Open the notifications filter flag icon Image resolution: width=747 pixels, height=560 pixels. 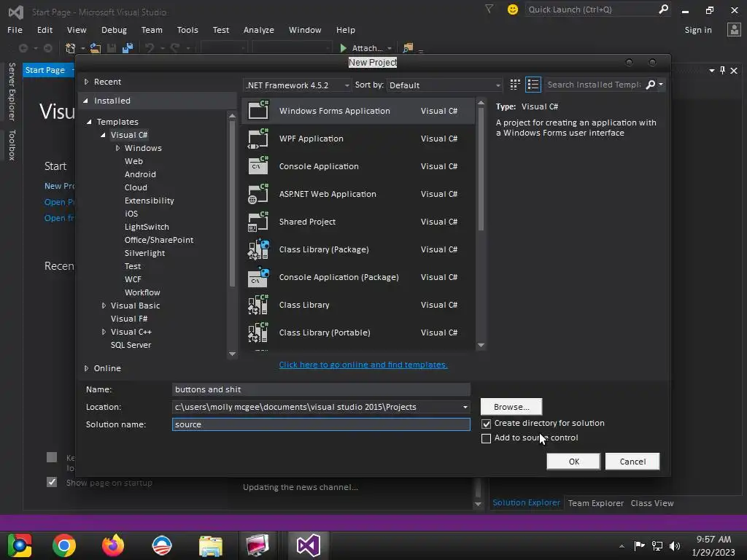(489, 9)
